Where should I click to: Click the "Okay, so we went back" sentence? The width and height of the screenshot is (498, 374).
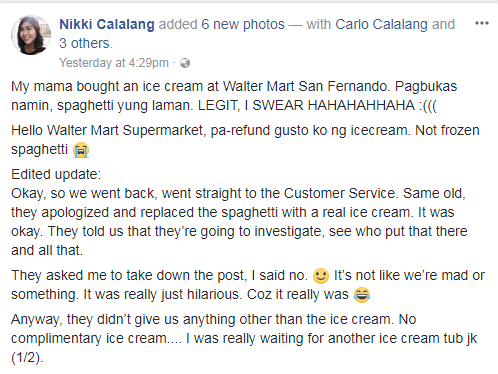(x=84, y=193)
